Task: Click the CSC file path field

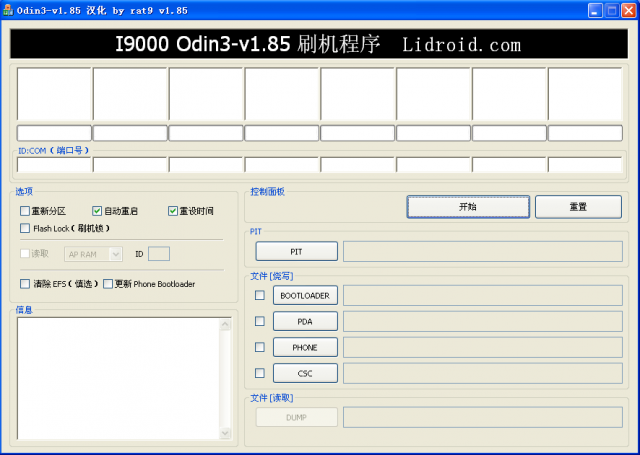Action: [x=483, y=373]
